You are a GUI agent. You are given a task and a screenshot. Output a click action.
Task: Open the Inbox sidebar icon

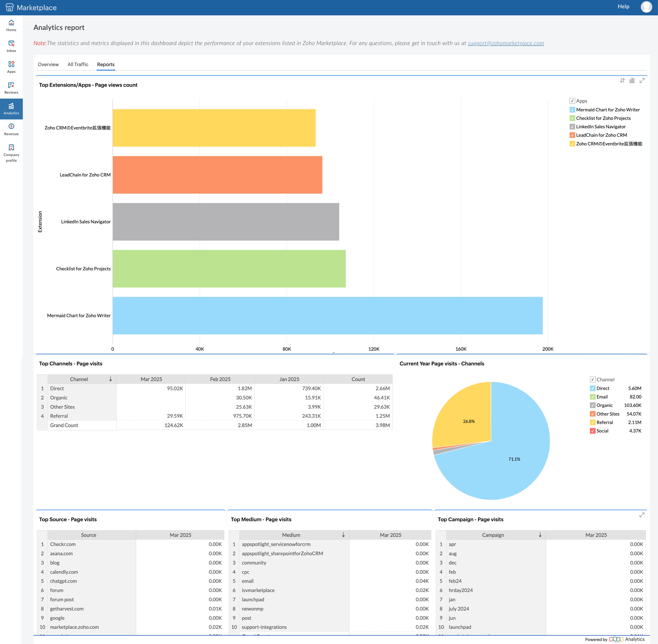click(11, 46)
